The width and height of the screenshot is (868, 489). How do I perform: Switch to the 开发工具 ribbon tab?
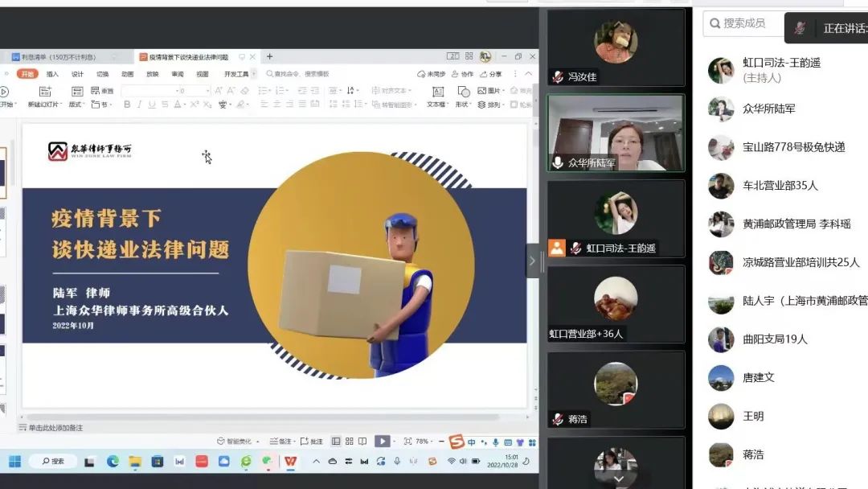(x=236, y=74)
